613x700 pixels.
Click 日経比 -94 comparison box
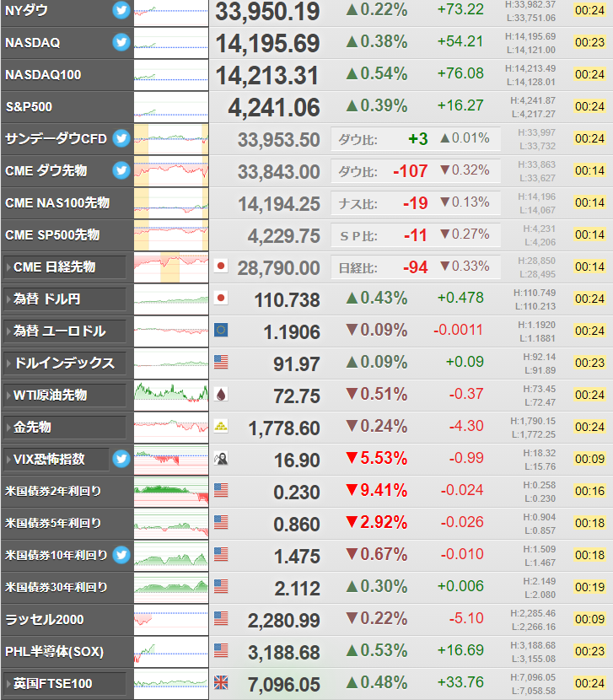[x=415, y=267]
